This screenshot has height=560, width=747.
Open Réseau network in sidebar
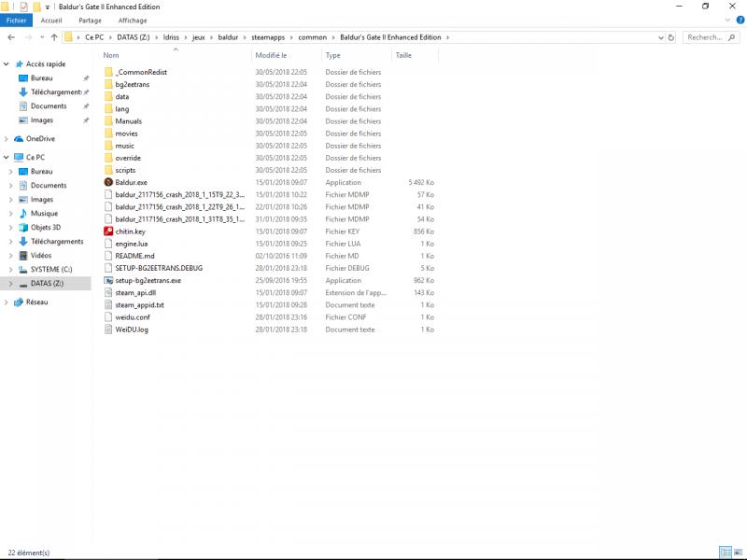(36, 301)
